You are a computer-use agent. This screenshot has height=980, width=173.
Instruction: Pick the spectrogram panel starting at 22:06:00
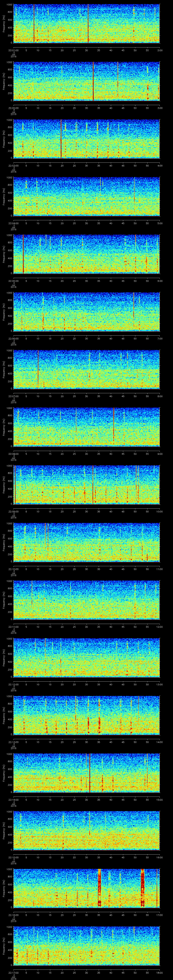[87, 312]
